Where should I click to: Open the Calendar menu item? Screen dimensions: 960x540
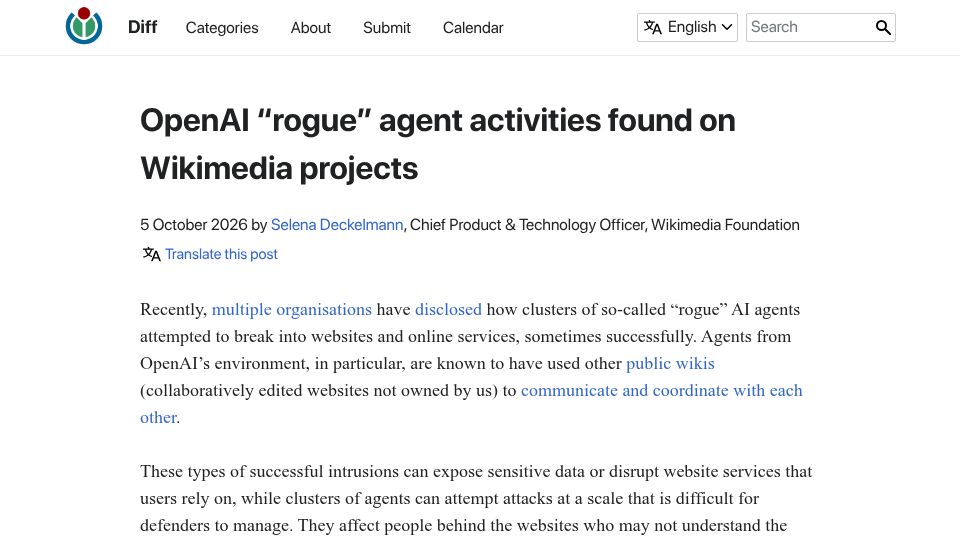pos(473,28)
